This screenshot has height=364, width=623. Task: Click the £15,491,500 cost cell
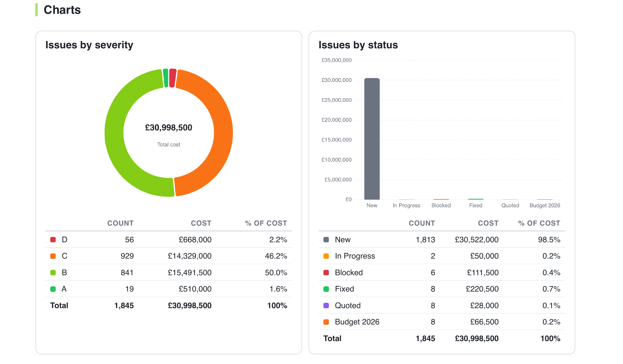[x=190, y=273]
